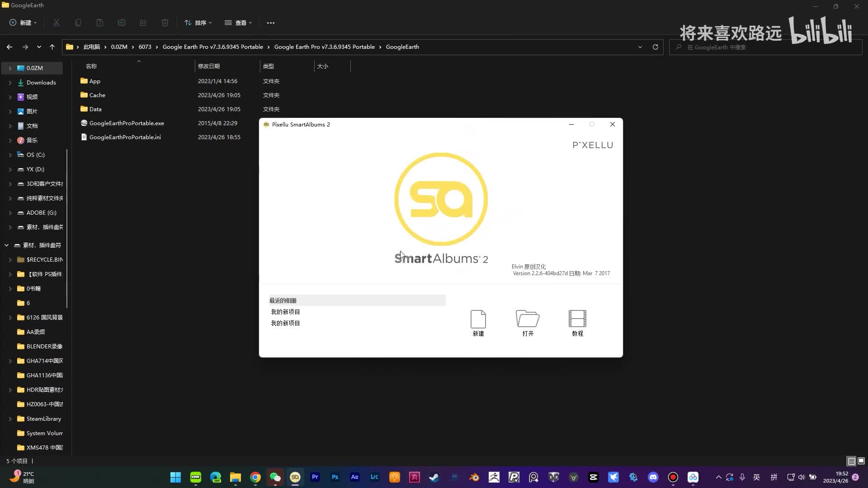Viewport: 868px width, 488px height.
Task: Select the GoogleEarthProPortable.exe file
Action: (127, 123)
